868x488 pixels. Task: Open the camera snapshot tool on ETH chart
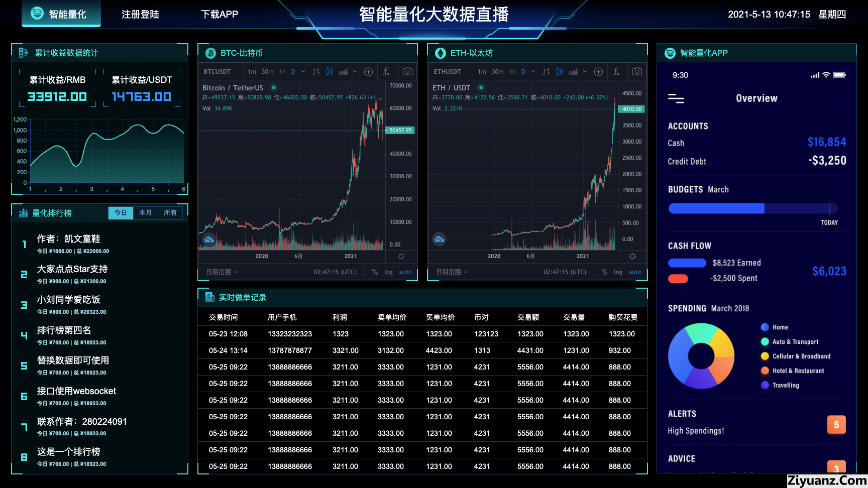point(636,71)
